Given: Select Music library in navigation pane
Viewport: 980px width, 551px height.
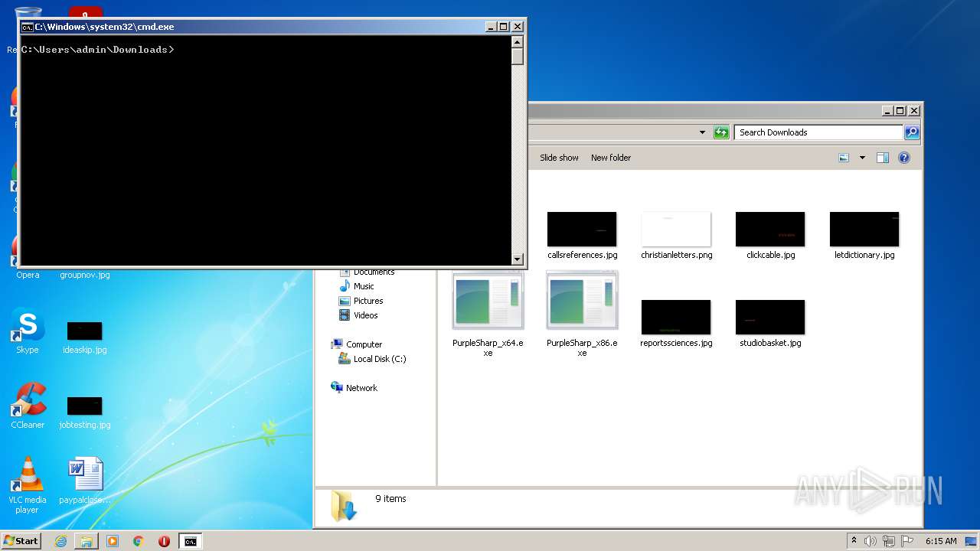Looking at the screenshot, I should [364, 286].
